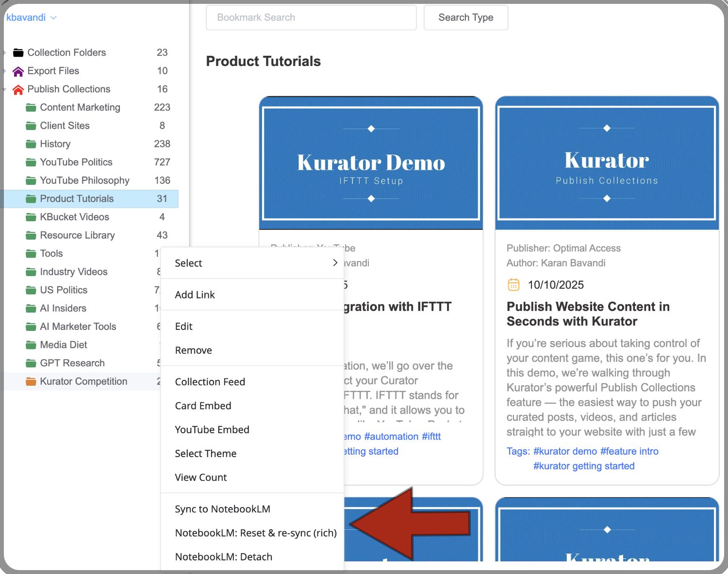Screen dimensions: 728x574
Task: Click the 'Author: Karan Bavandi' text
Action: (556, 263)
